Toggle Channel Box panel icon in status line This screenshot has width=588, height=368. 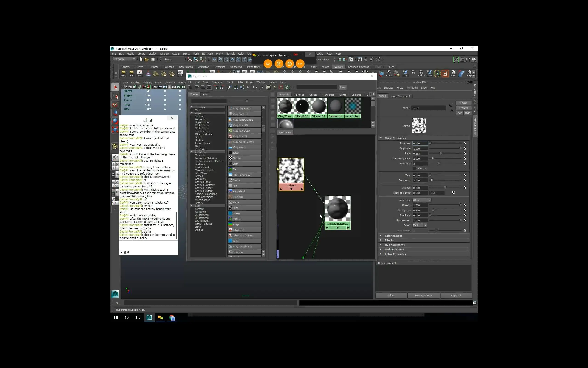(x=474, y=59)
